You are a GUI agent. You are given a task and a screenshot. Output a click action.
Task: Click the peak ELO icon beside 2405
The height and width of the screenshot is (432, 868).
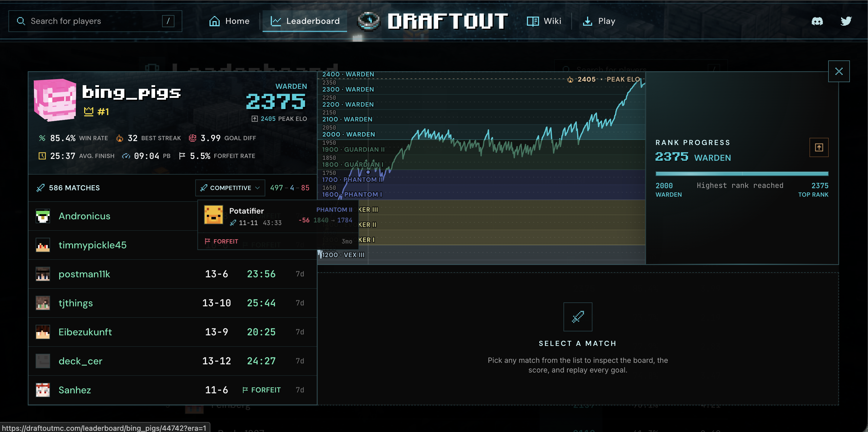255,119
